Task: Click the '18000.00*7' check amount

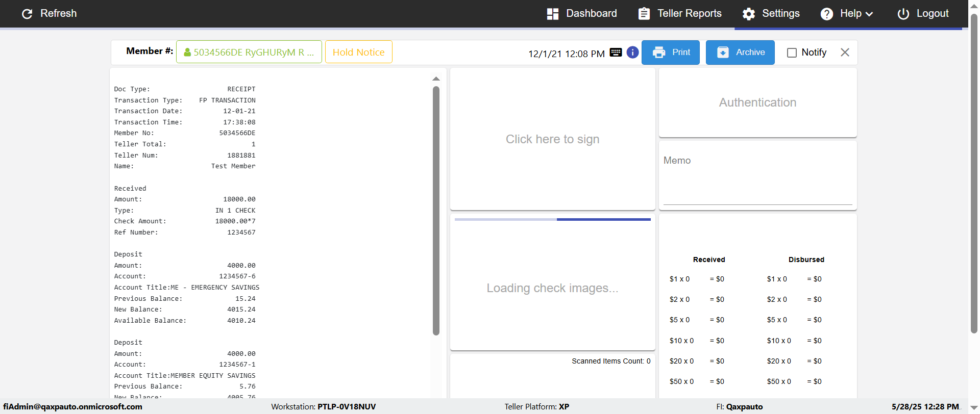Action: point(235,221)
